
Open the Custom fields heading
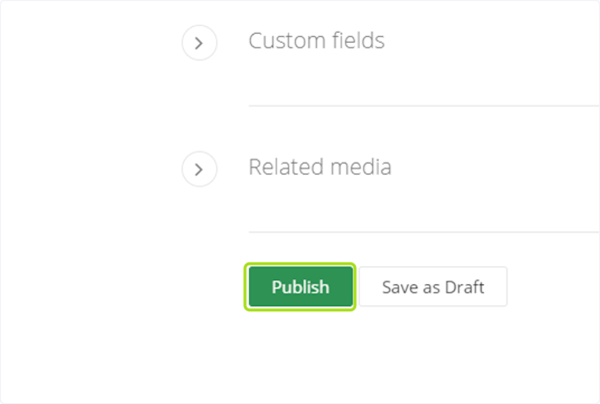[x=316, y=41]
